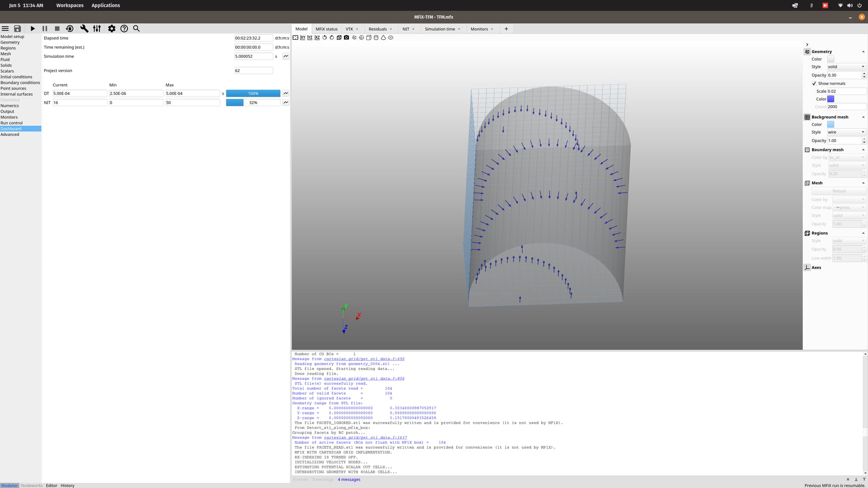Select Boundary conditions in the sidebar

20,83
